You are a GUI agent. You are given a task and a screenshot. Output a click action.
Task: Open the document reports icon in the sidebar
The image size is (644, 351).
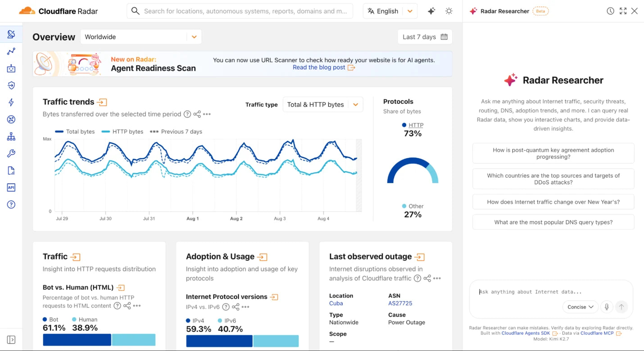pyautogui.click(x=11, y=171)
